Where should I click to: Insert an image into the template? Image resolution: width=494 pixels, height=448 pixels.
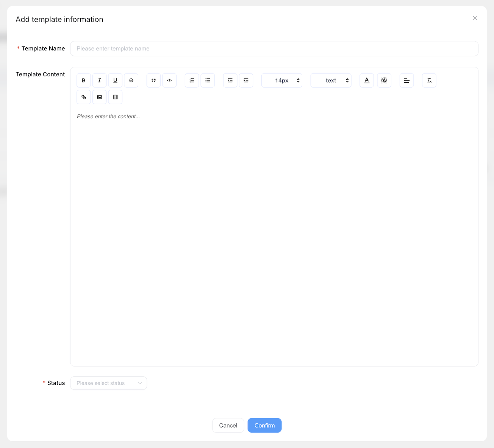(x=100, y=97)
